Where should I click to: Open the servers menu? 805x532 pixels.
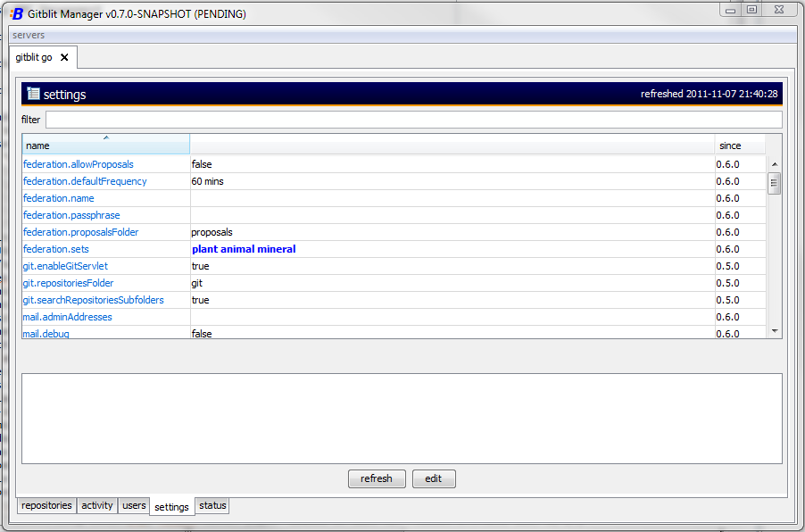click(29, 35)
